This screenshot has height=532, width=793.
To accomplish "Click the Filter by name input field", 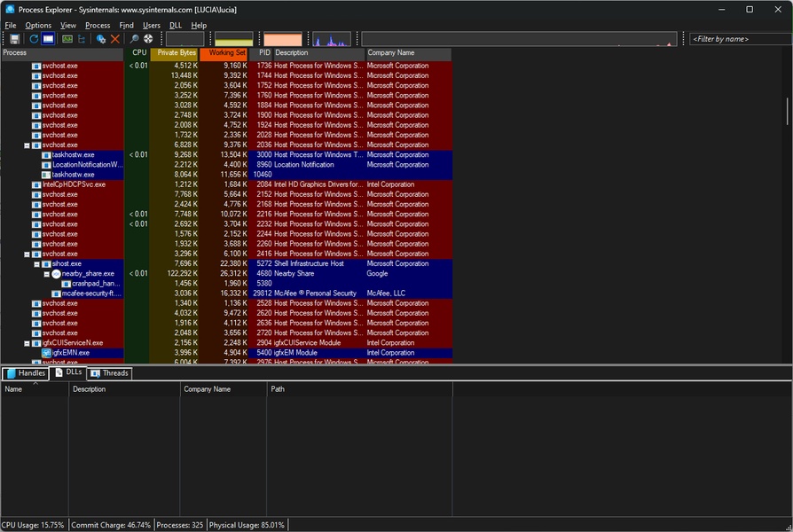I will pyautogui.click(x=735, y=39).
